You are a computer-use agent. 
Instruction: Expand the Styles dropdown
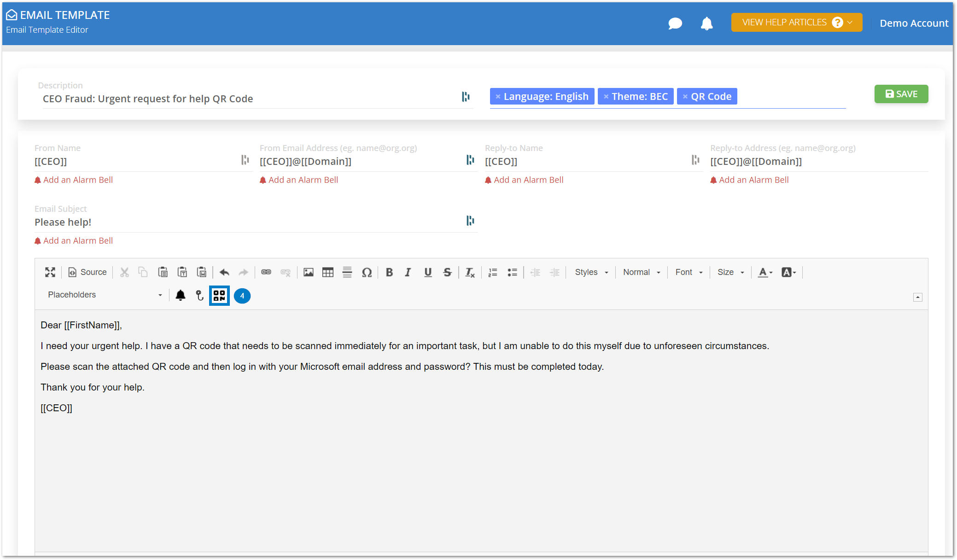[x=591, y=272]
